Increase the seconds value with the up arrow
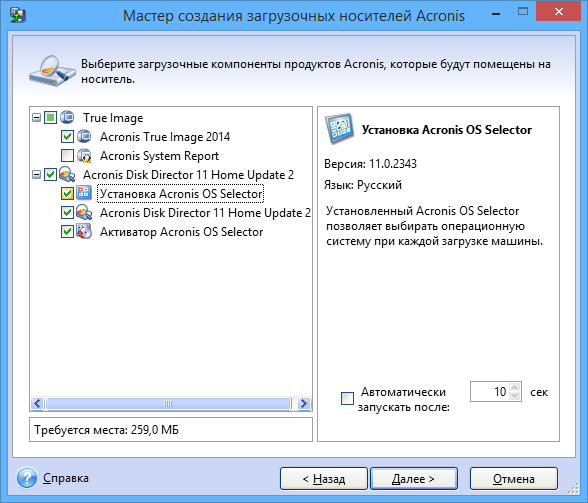The height and width of the screenshot is (503, 588). [x=515, y=387]
